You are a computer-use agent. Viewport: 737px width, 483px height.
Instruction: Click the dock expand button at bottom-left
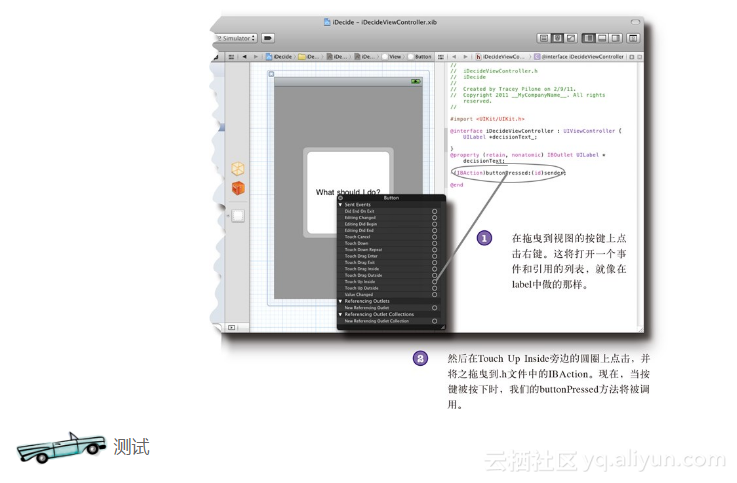[232, 327]
